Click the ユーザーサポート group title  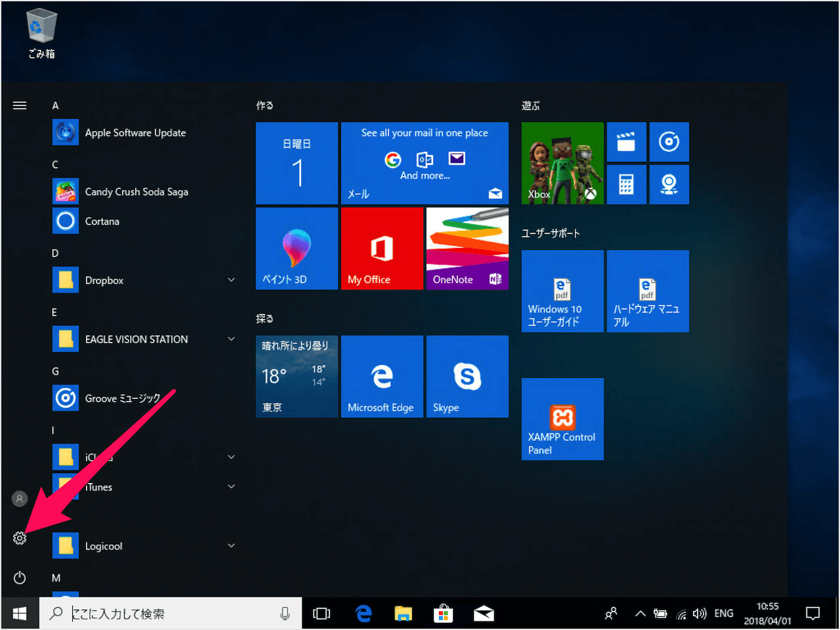click(551, 233)
